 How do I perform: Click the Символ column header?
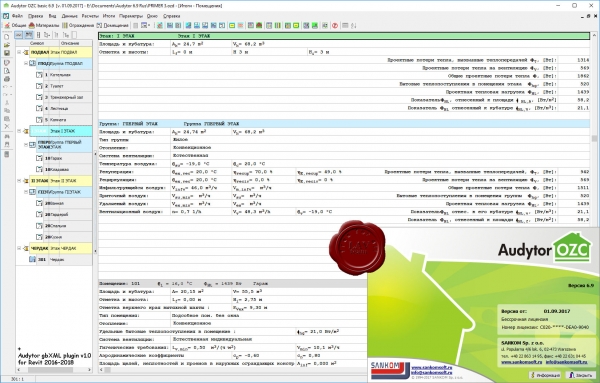pos(37,43)
